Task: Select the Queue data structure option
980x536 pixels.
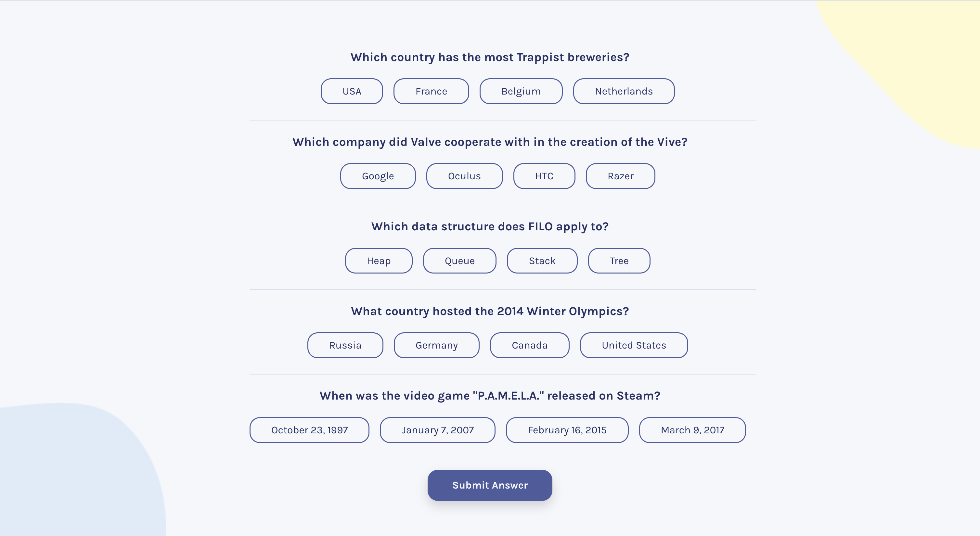Action: [459, 261]
